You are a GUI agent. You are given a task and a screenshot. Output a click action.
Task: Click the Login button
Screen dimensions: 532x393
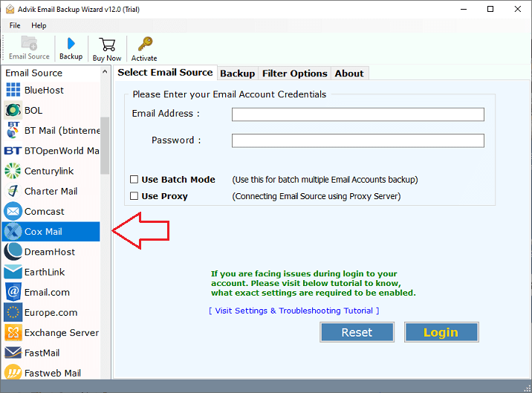[x=441, y=332]
